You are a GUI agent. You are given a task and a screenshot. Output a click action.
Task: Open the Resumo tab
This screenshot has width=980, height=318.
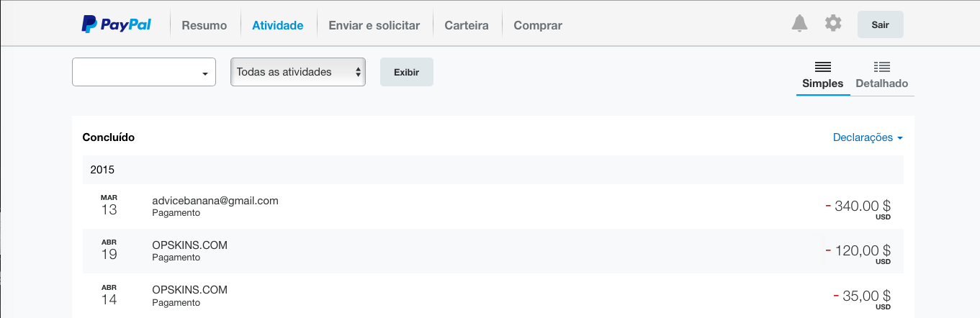pyautogui.click(x=204, y=25)
